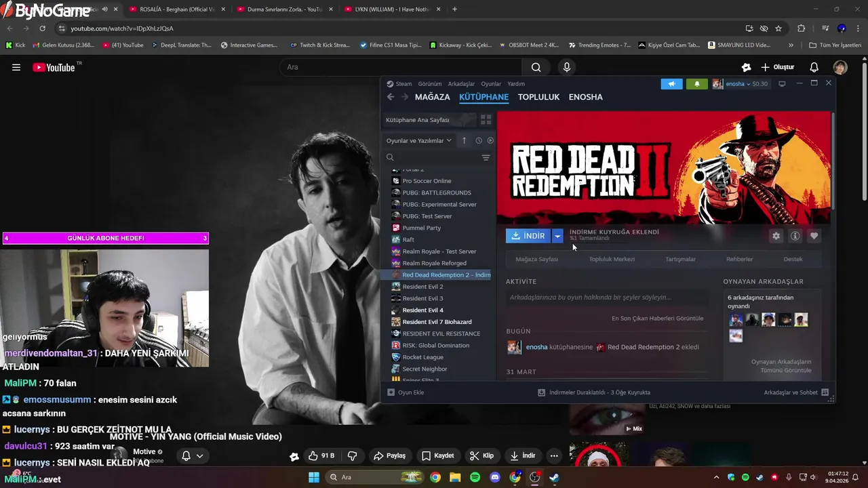Screen dimensions: 868x488
Task: Open more actions ellipsis under video
Action: 554,455
